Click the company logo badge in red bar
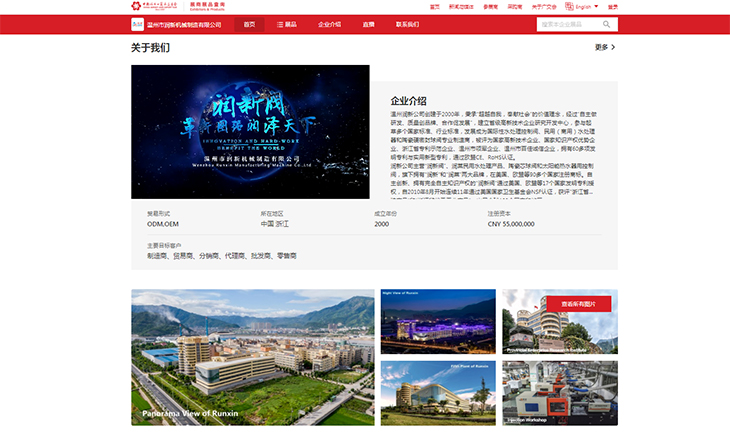Image resolution: width=730 pixels, height=448 pixels. click(137, 24)
